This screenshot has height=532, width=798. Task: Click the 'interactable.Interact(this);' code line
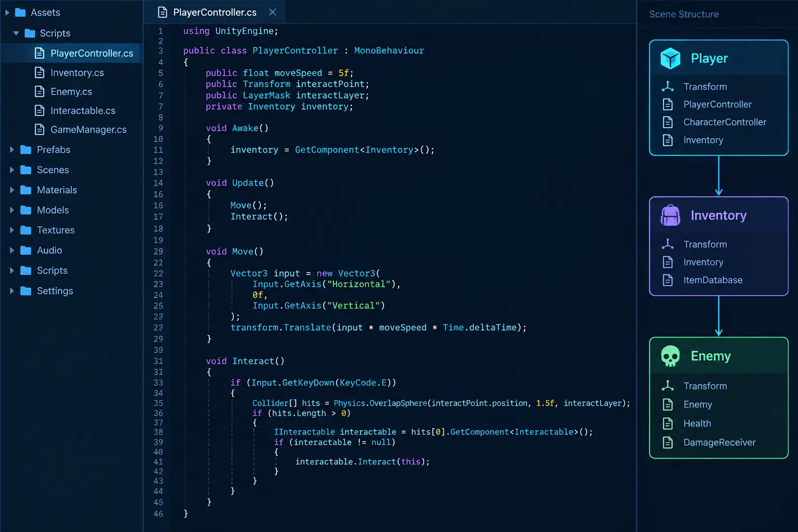click(363, 462)
